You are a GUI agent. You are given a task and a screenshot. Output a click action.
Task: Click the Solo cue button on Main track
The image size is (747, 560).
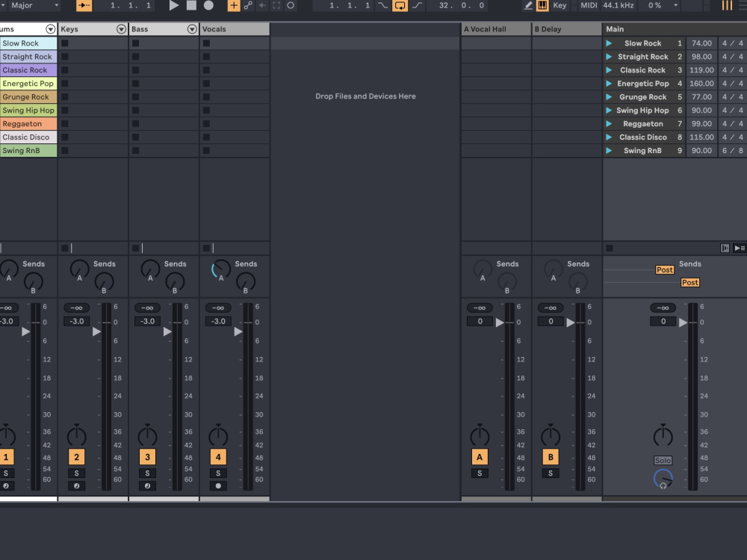coord(663,461)
